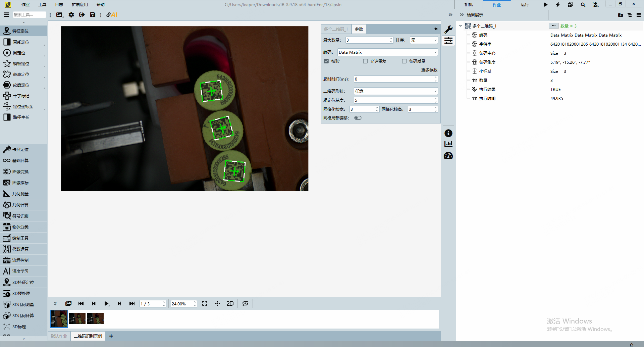This screenshot has height=347, width=644.
Task: Select the second image thumbnail
Action: [77, 319]
